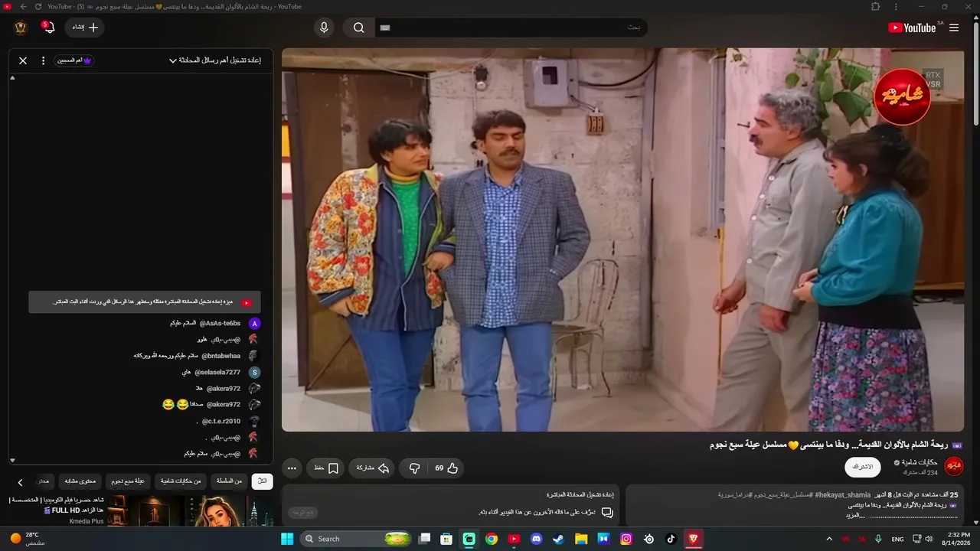Viewport: 980px width, 551px height.
Task: Open the browser extensions puzzle icon
Action: 876,6
